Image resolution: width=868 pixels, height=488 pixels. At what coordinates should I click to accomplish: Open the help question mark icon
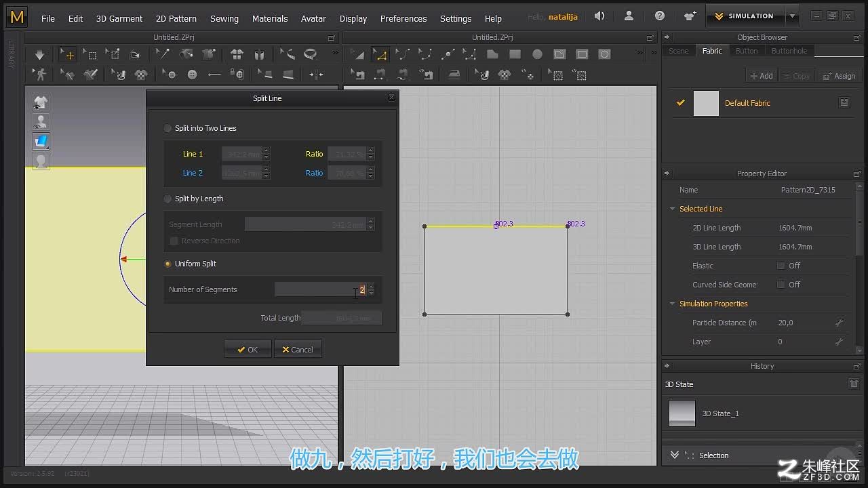(660, 16)
